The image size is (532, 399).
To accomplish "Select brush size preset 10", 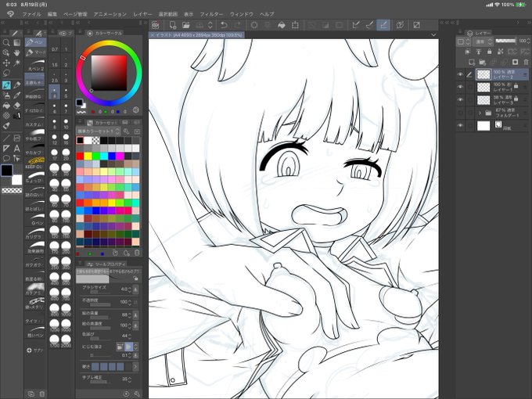I will point(66,123).
